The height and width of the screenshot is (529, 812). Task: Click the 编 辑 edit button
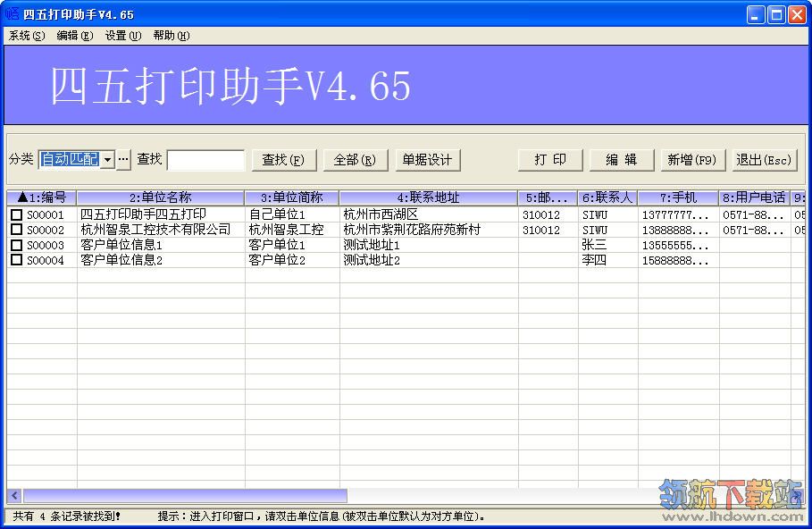click(x=622, y=160)
